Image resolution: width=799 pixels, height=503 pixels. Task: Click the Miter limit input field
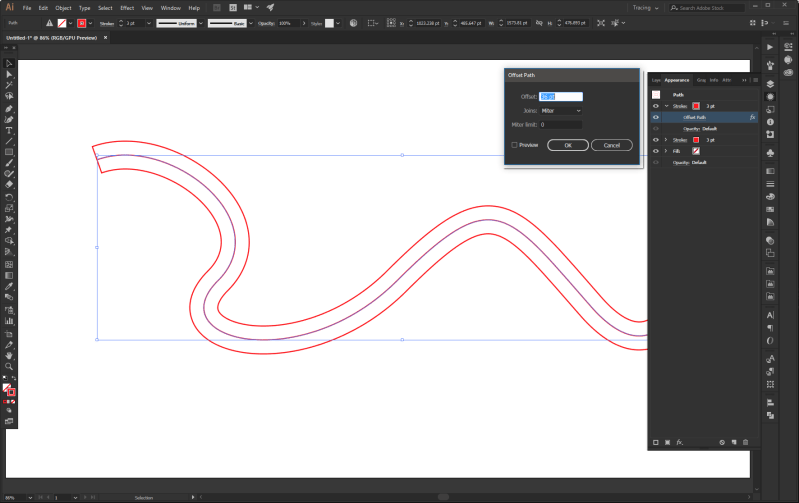(x=561, y=124)
